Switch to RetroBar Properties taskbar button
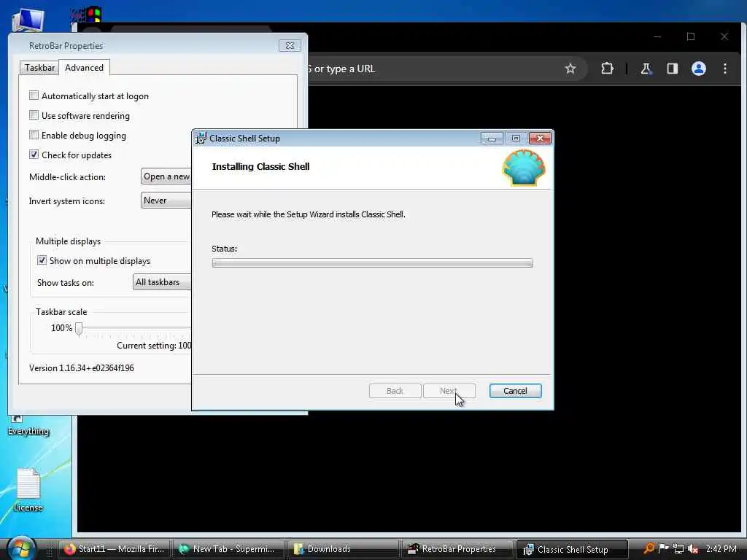The width and height of the screenshot is (747, 560). click(457, 549)
